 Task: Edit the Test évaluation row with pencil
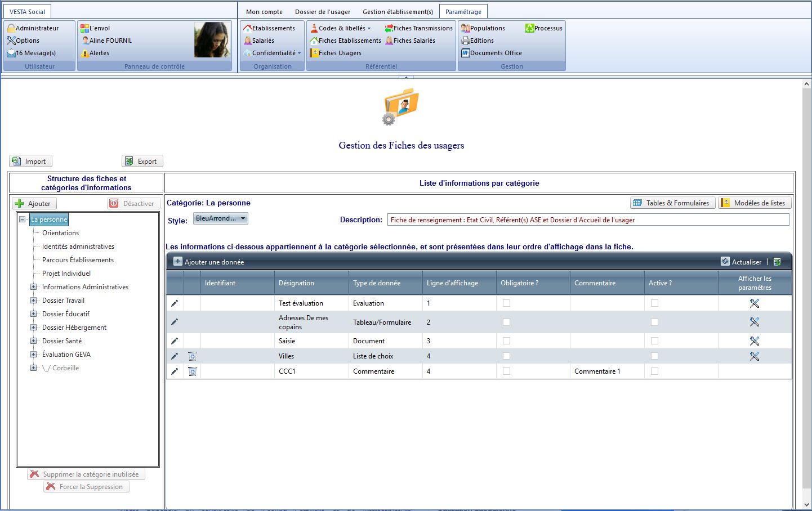pyautogui.click(x=175, y=303)
